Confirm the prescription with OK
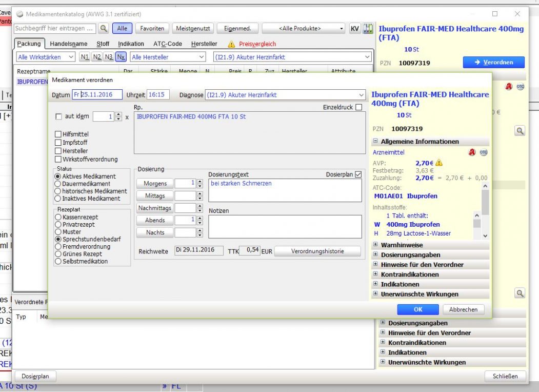Image resolution: width=539 pixels, height=392 pixels. (417, 309)
